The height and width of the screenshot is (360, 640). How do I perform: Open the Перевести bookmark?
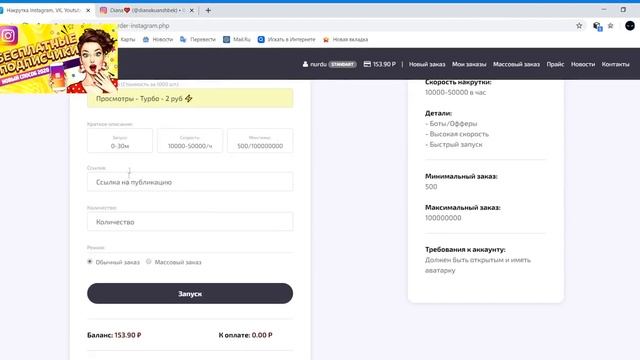pos(198,40)
